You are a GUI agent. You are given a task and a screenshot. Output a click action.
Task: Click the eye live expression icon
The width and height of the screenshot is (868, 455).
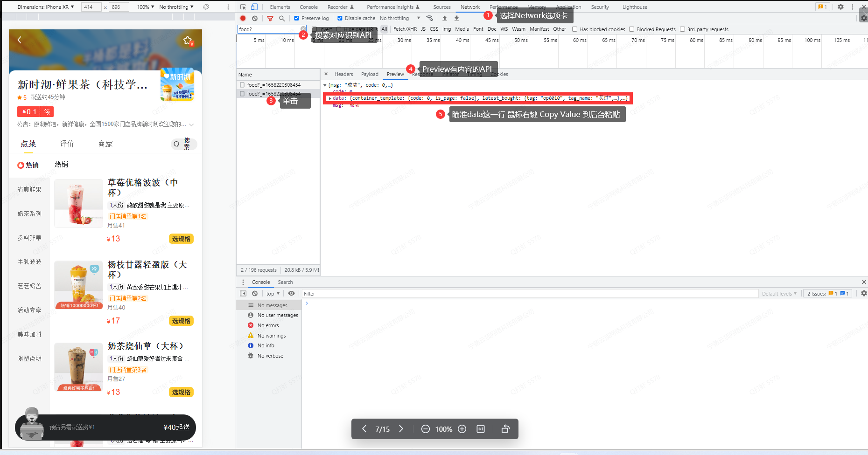click(x=291, y=293)
